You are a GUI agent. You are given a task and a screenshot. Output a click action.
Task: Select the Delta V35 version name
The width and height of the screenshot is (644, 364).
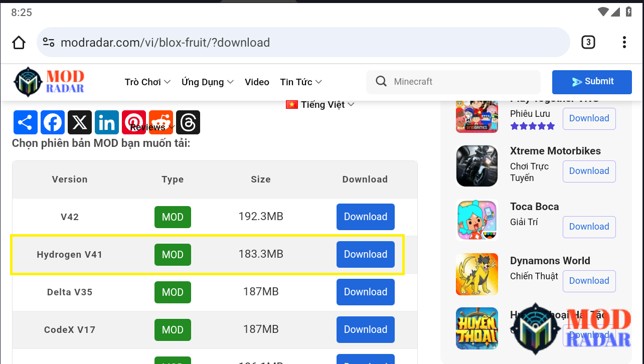pos(70,292)
